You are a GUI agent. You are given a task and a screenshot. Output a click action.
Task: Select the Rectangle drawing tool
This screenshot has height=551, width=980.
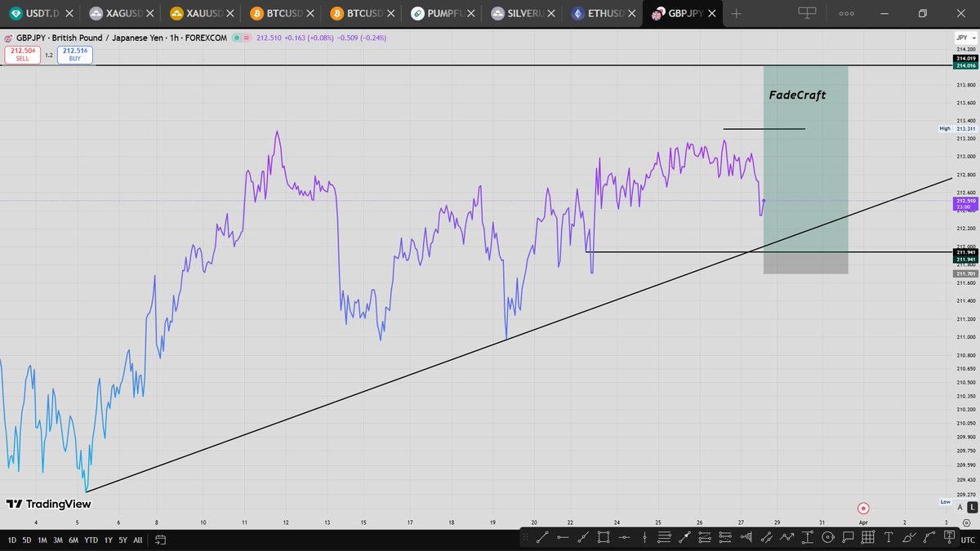[604, 537]
